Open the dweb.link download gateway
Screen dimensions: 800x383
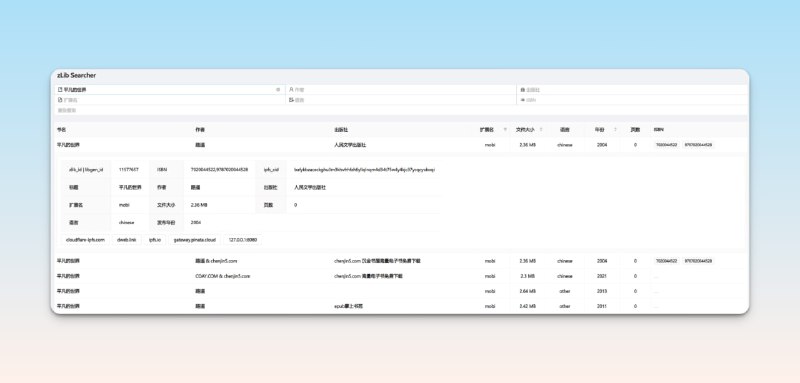pos(127,240)
